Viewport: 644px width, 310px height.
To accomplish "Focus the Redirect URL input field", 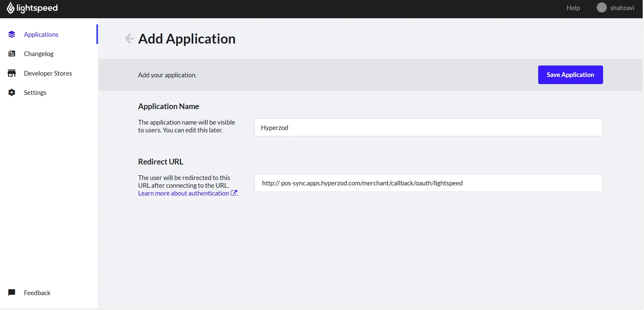I will click(x=428, y=183).
